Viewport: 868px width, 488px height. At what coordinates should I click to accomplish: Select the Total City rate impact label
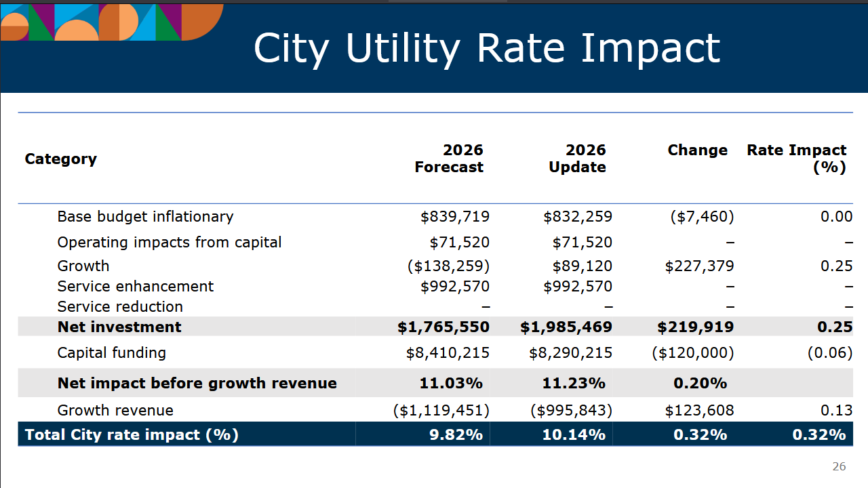[x=132, y=434]
